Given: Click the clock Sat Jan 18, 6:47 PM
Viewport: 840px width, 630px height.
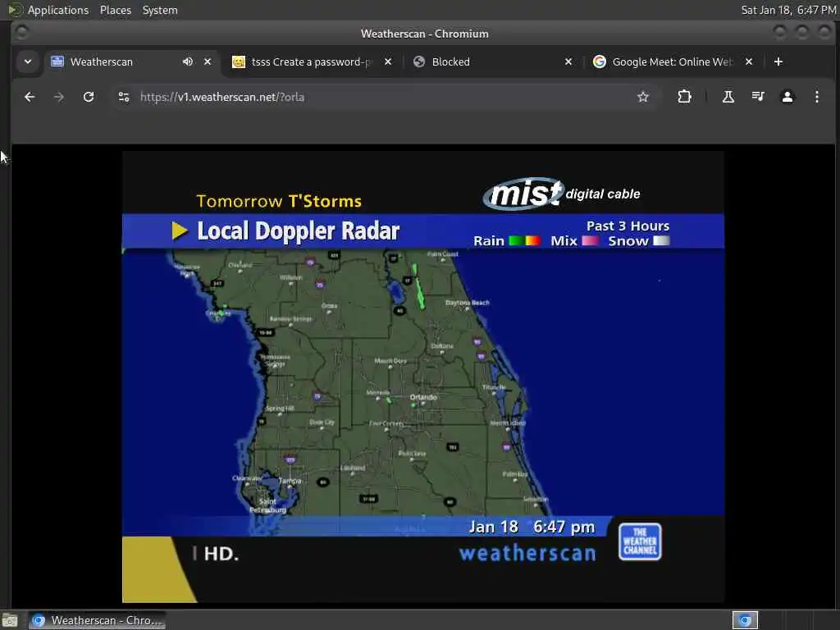Looking at the screenshot, I should [x=788, y=10].
